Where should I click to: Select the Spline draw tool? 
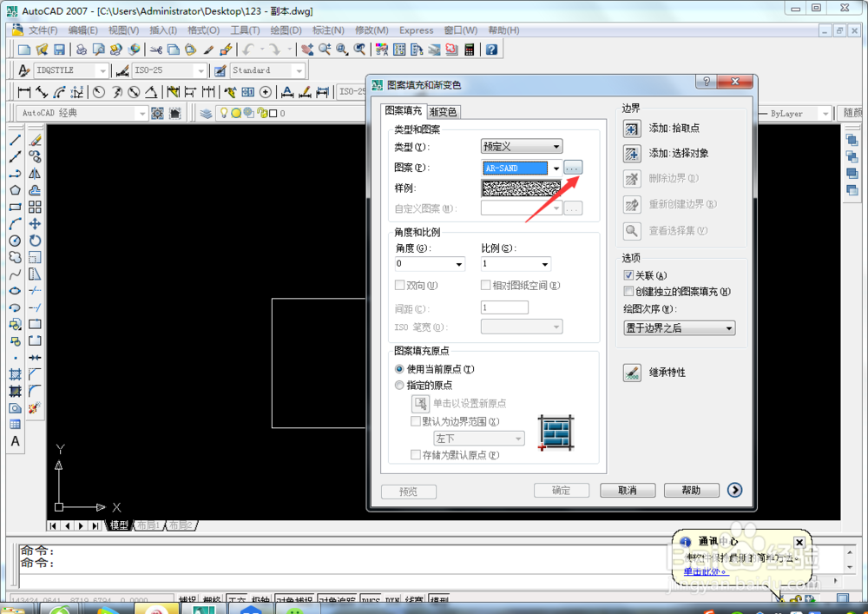pyautogui.click(x=15, y=274)
